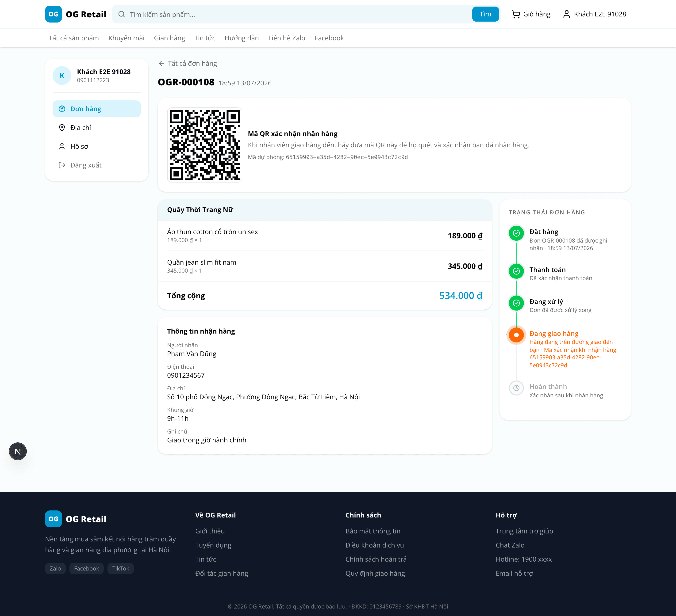676x616 pixels.
Task: Click the time slot 9h-11h
Action: (x=178, y=418)
